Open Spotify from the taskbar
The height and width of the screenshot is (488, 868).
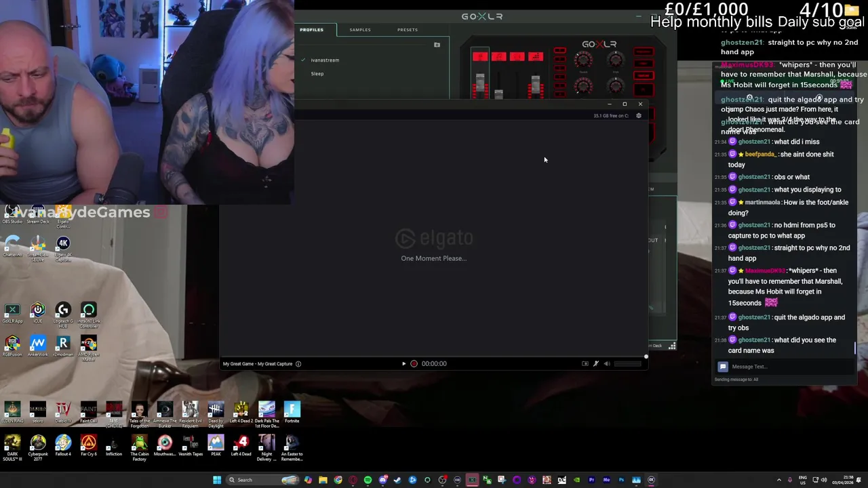368,480
